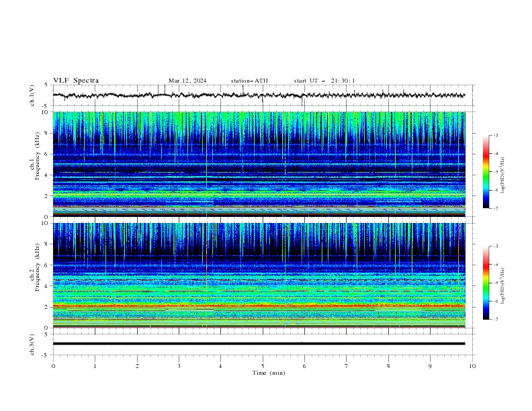Click the "station=ATH" label
This screenshot has width=532, height=411.
click(x=249, y=81)
